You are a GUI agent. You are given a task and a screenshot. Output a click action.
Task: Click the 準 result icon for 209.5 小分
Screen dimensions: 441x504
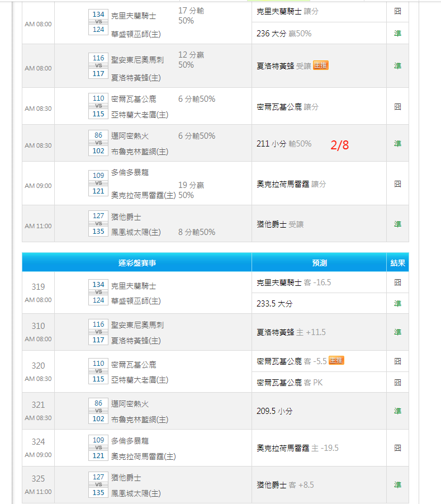(x=397, y=411)
